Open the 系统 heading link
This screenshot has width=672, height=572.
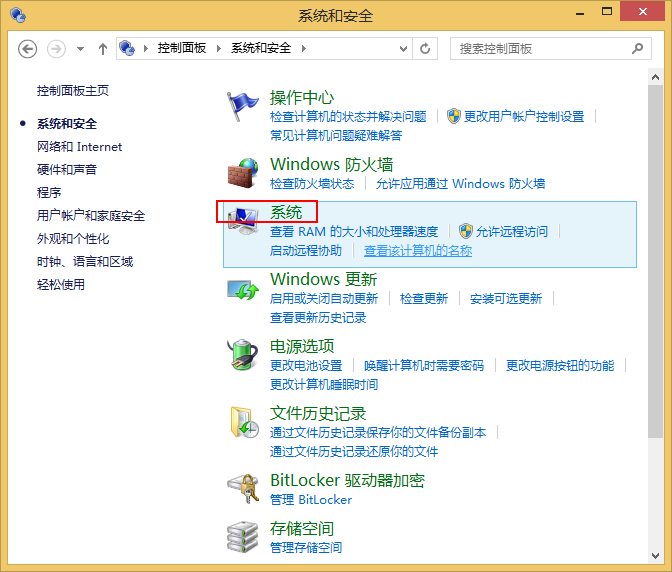[286, 212]
